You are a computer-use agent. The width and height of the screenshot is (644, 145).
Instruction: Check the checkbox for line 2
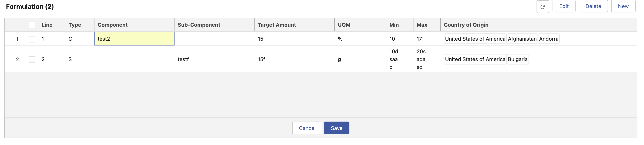coord(32,59)
